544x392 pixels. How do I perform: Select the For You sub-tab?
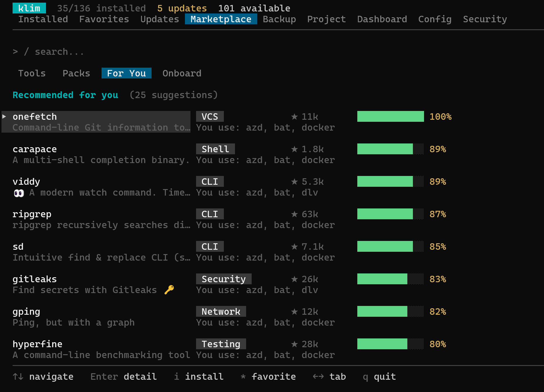coord(126,73)
